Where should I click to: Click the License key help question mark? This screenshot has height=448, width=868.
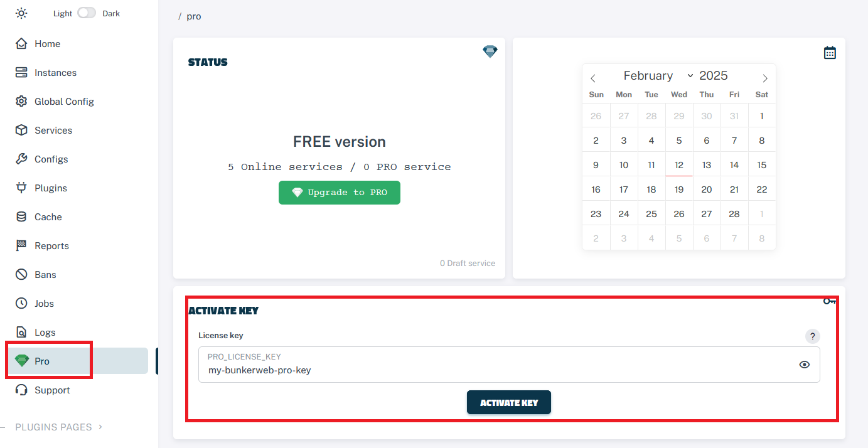click(813, 336)
